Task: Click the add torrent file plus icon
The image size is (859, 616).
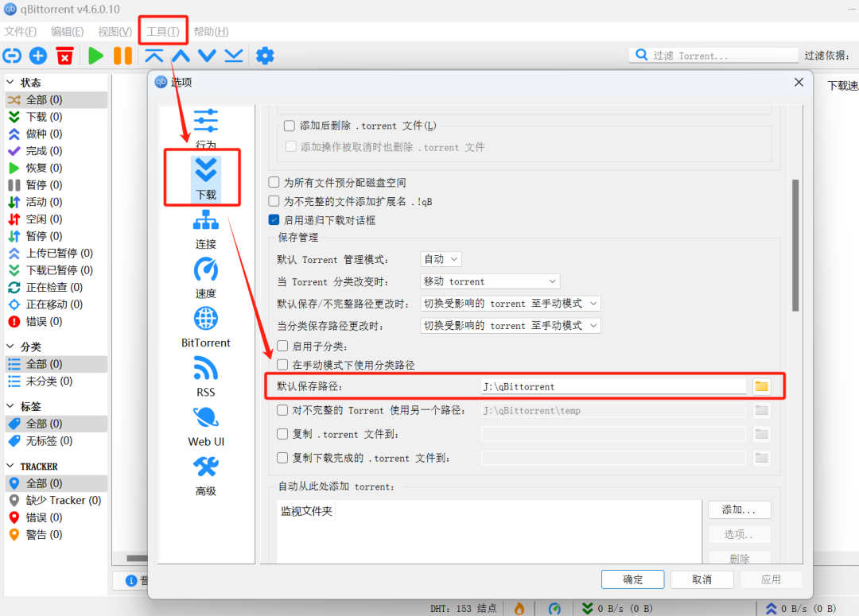Action: [38, 56]
